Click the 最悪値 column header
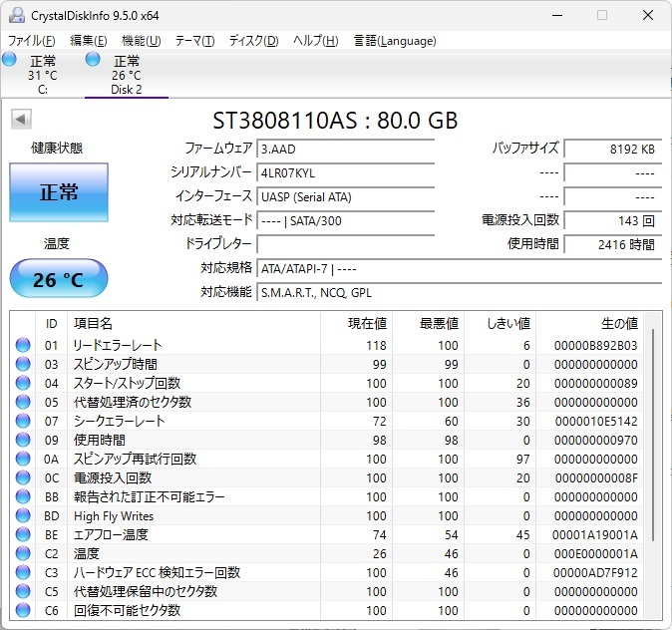This screenshot has width=672, height=630. pyautogui.click(x=428, y=323)
